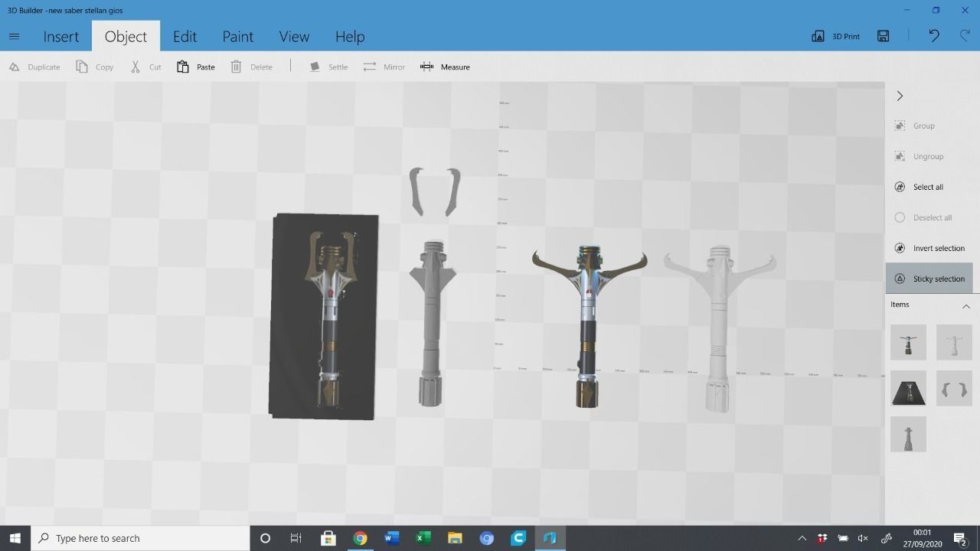Image resolution: width=980 pixels, height=551 pixels.
Task: Open Cortana from the taskbar
Action: tap(265, 538)
